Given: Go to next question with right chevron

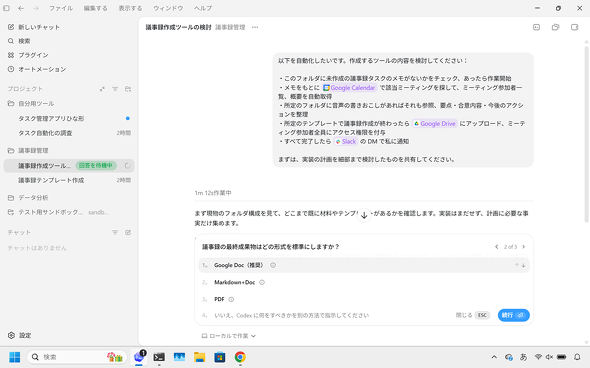Looking at the screenshot, I should coord(523,247).
